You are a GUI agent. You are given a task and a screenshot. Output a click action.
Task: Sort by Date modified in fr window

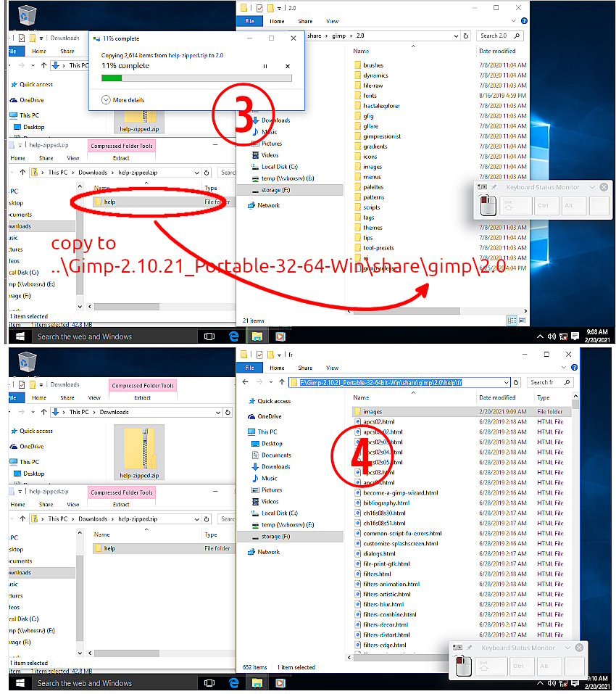point(497,398)
